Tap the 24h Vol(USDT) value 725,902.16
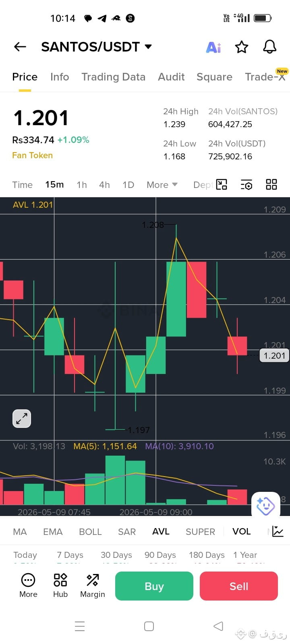This screenshot has width=290, height=644. pos(230,157)
